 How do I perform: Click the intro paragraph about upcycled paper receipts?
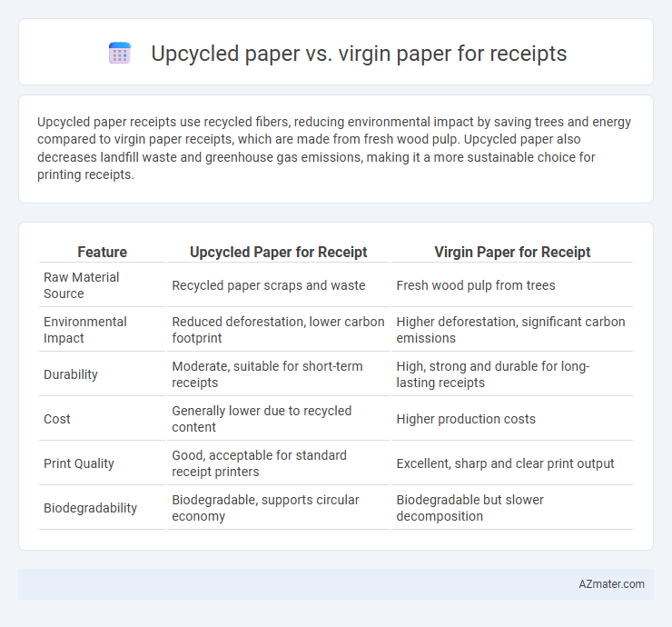[334, 148]
